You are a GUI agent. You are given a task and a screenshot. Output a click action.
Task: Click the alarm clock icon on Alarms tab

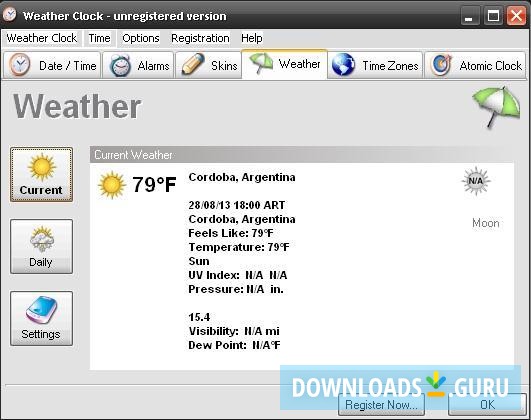tap(120, 65)
